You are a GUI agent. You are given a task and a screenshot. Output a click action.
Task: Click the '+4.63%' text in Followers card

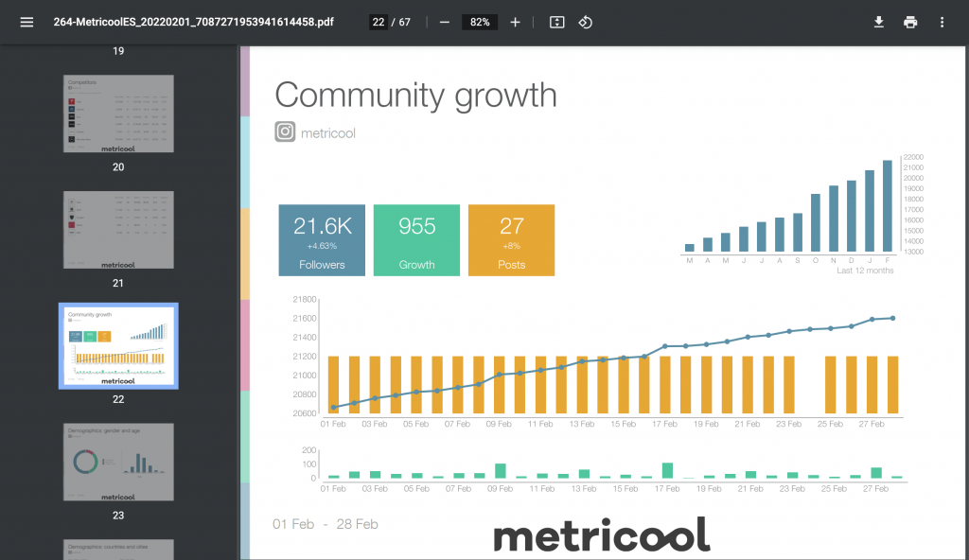(x=322, y=246)
